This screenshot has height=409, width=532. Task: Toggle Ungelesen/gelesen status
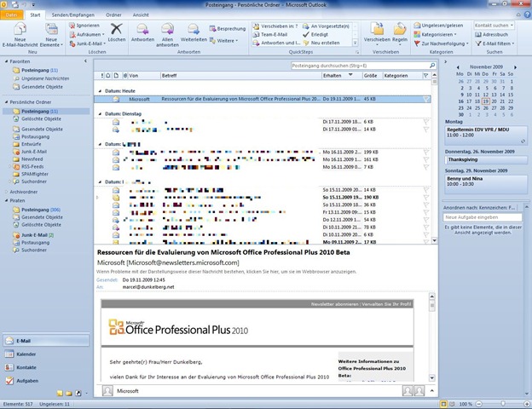click(x=438, y=26)
